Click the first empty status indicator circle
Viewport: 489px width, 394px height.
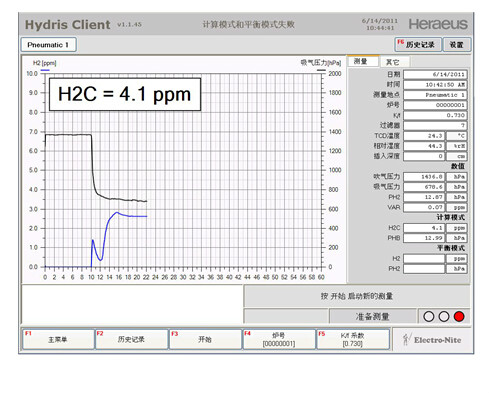pos(429,316)
